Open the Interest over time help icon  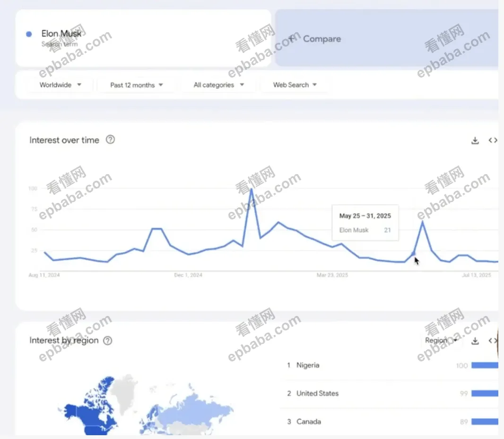(110, 140)
